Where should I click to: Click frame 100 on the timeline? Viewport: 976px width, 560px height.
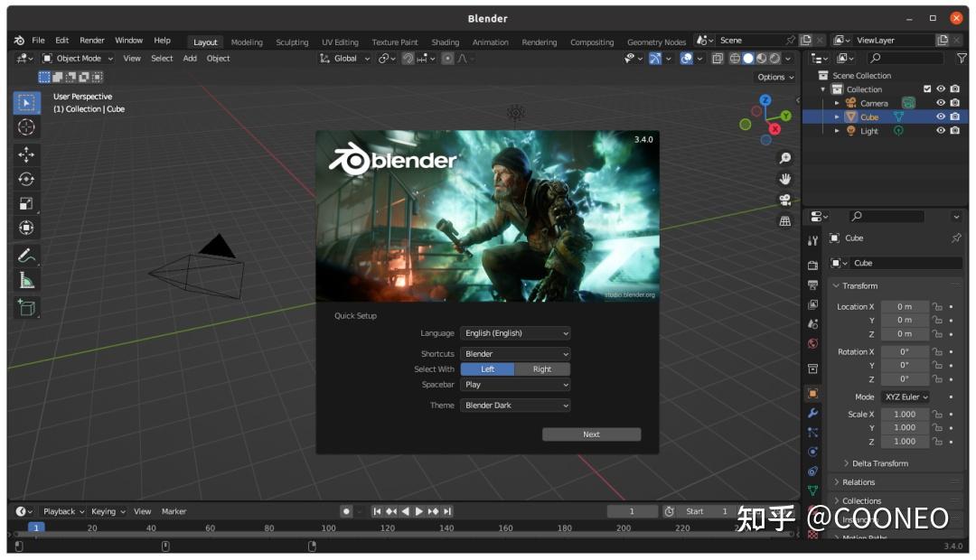(x=329, y=527)
